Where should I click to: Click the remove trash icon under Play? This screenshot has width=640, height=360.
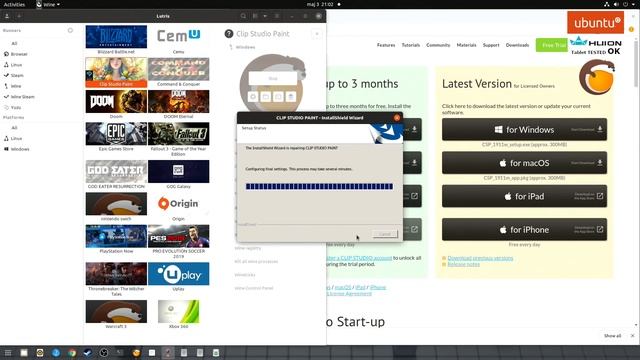click(291, 97)
